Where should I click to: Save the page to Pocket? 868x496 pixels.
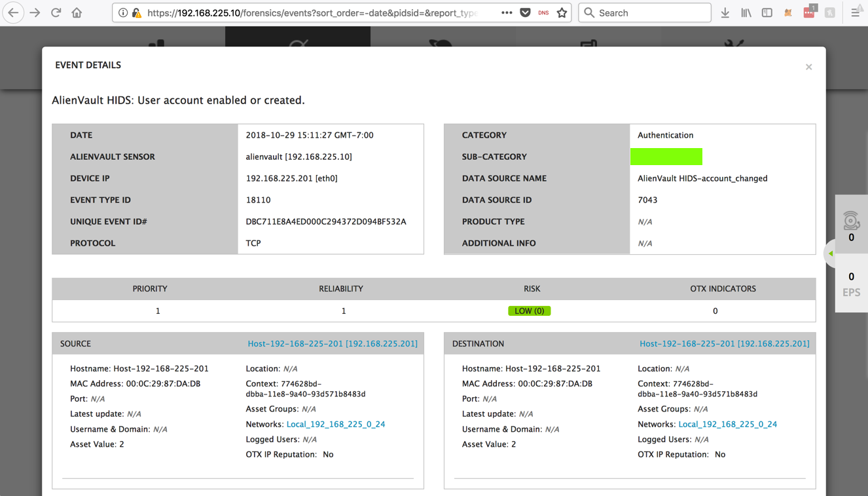coord(525,12)
